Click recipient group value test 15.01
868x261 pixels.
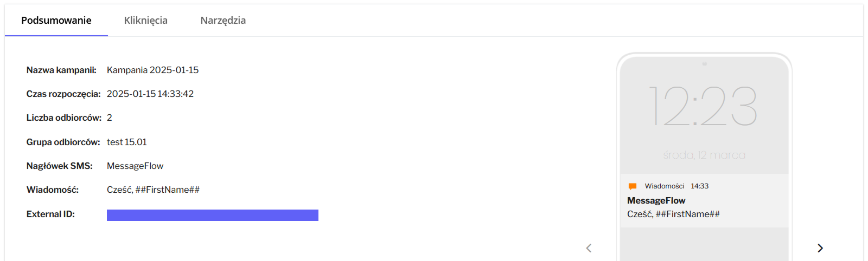pyautogui.click(x=126, y=142)
